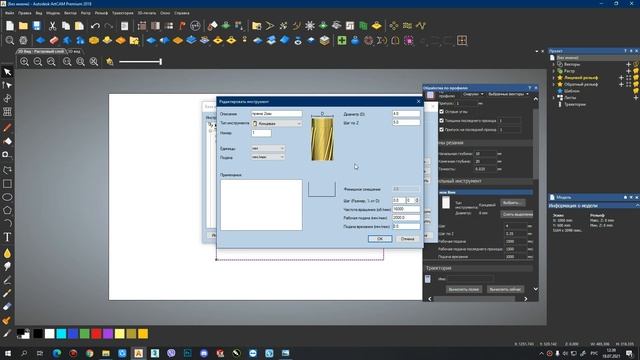Select the arrow selection tool in left toolbar
This screenshot has width=640, height=360.
7,72
